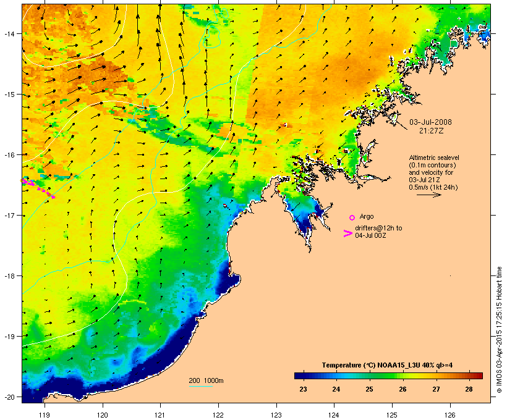Viewport: 507px width, 420px height.
Task: Click the latitude axis label -14
Action: (9, 33)
